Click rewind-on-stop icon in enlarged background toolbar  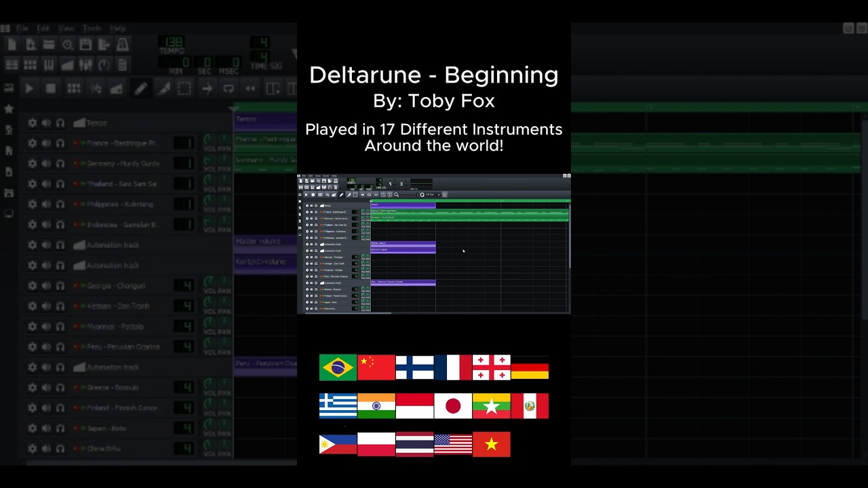pyautogui.click(x=250, y=89)
